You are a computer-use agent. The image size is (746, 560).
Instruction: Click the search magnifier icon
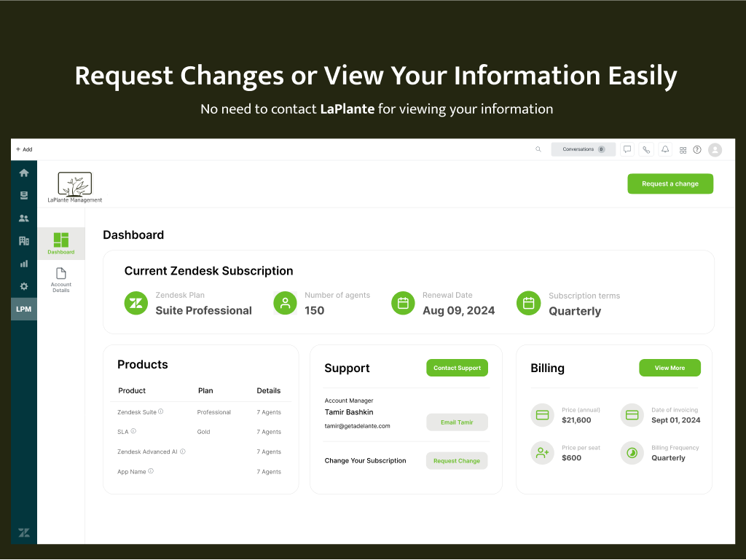pyautogui.click(x=538, y=149)
